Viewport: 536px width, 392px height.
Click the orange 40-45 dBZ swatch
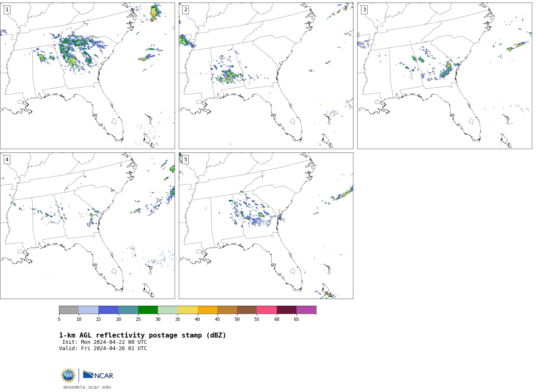(x=207, y=310)
